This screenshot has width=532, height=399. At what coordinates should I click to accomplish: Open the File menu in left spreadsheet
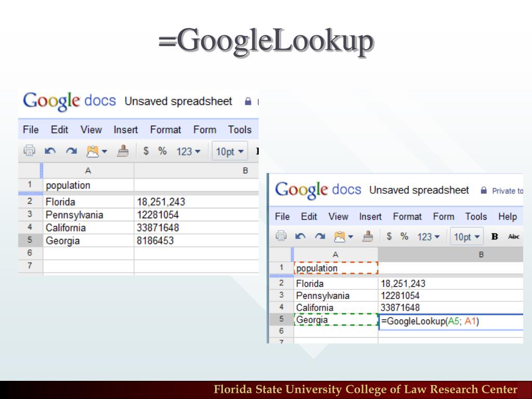(31, 129)
